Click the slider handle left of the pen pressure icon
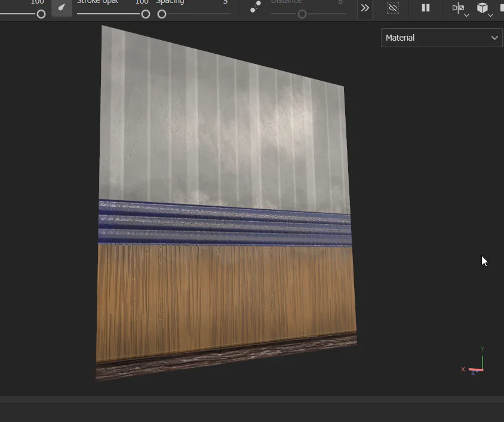This screenshot has height=422, width=504. click(41, 14)
